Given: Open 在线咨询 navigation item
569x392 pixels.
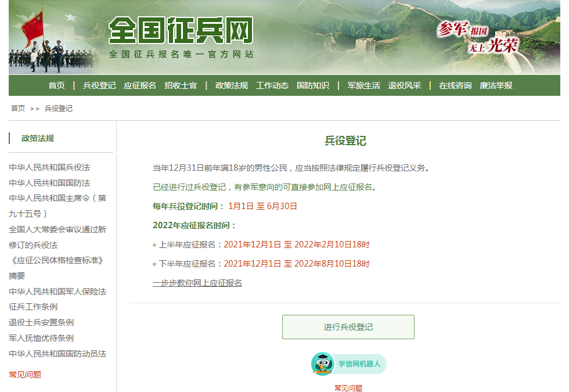Looking at the screenshot, I should point(455,86).
